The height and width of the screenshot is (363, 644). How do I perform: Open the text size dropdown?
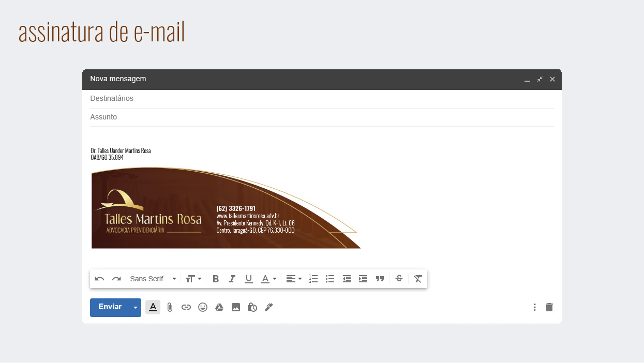click(193, 279)
